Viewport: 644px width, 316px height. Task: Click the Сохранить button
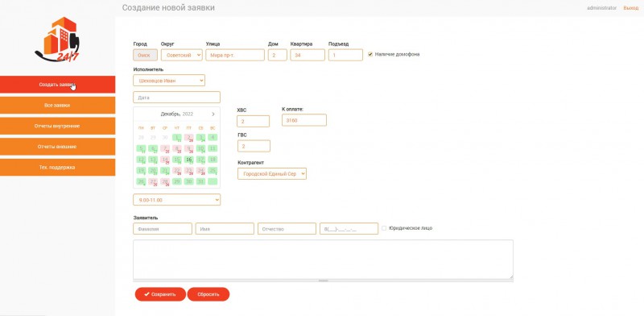[160, 294]
